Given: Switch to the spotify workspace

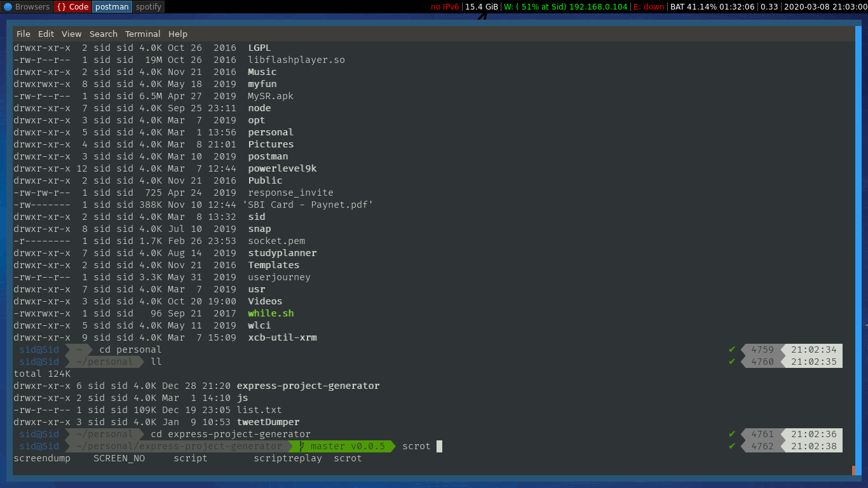Looking at the screenshot, I should (x=148, y=6).
